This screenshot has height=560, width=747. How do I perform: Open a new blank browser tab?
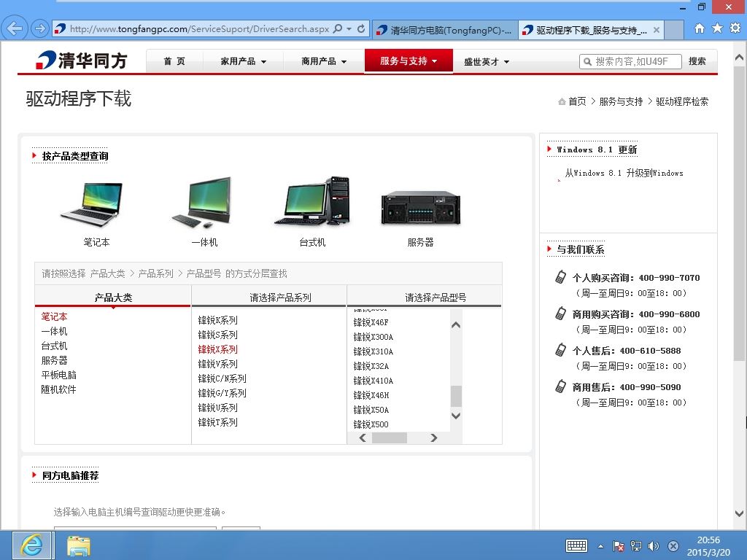point(673,30)
